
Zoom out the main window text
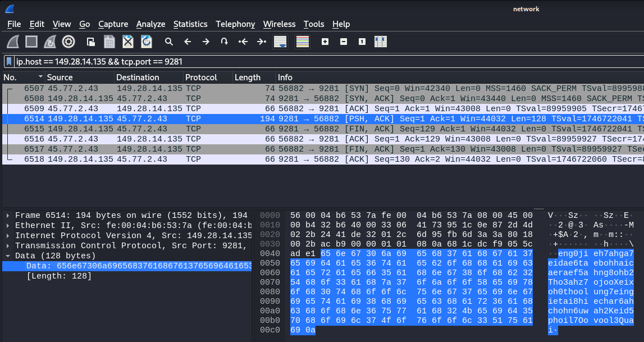coord(344,42)
